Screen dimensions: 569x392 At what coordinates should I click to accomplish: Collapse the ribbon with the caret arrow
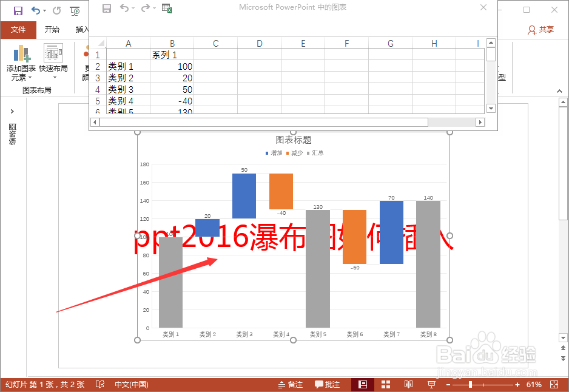tap(559, 91)
